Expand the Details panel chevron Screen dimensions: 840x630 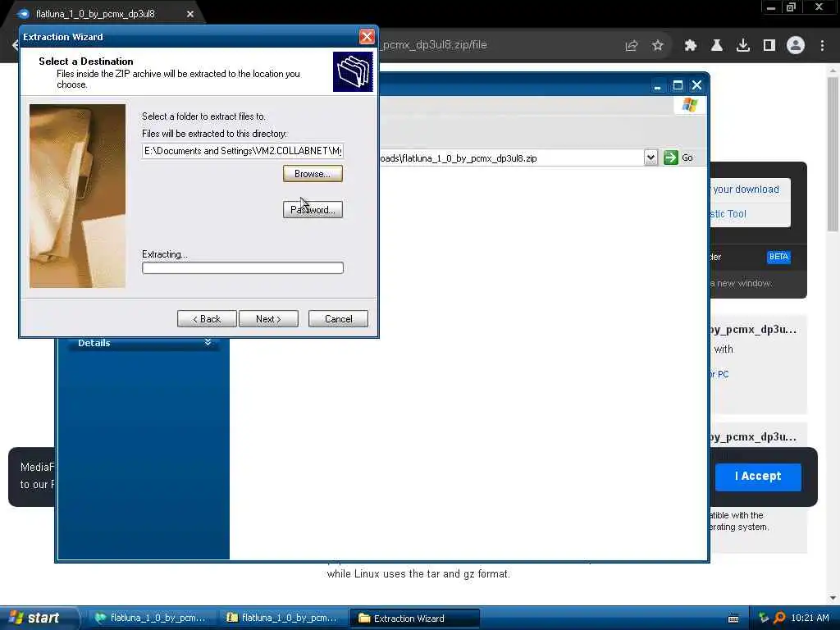(x=208, y=342)
